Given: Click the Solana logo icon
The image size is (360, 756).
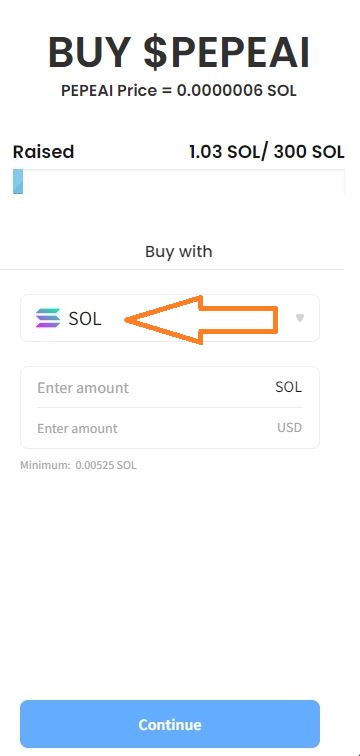Looking at the screenshot, I should 48,318.
